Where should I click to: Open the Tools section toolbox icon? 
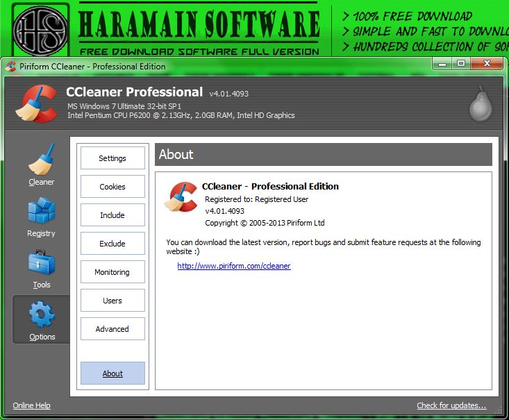pos(42,262)
